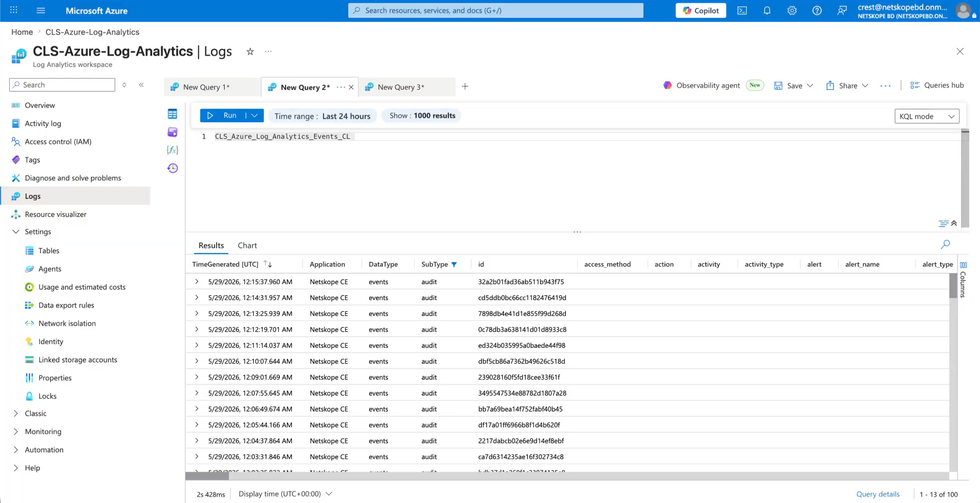Change the Show 1000 results limit

[x=422, y=116]
